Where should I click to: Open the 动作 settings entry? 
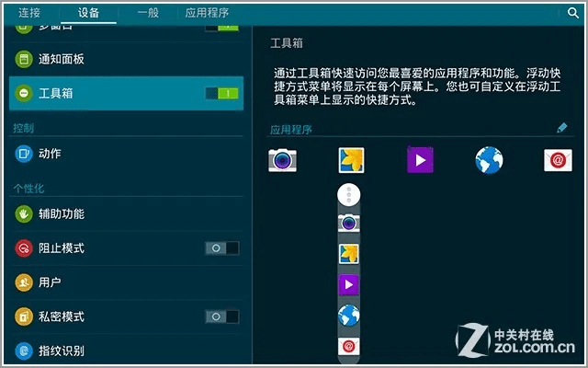[x=50, y=154]
